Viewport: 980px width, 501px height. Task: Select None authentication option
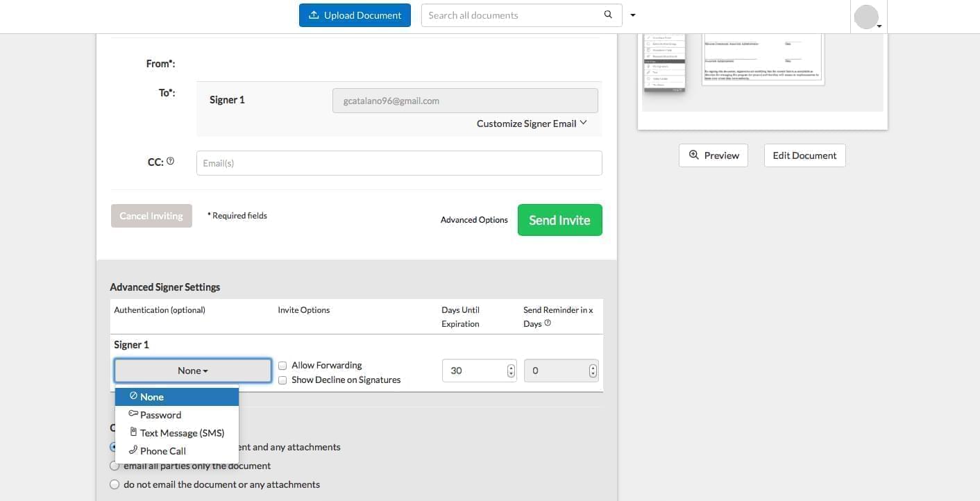pyautogui.click(x=177, y=397)
